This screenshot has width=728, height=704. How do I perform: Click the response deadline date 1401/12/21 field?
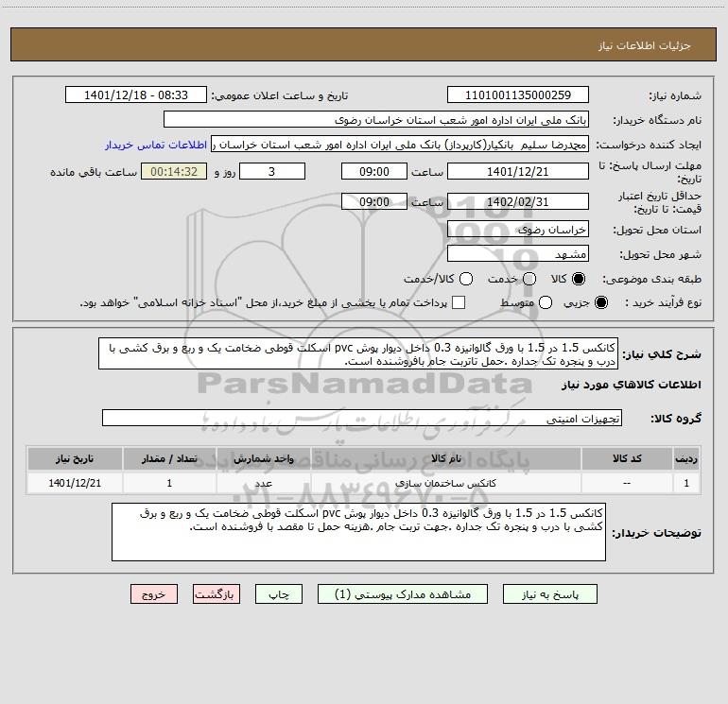click(x=518, y=171)
